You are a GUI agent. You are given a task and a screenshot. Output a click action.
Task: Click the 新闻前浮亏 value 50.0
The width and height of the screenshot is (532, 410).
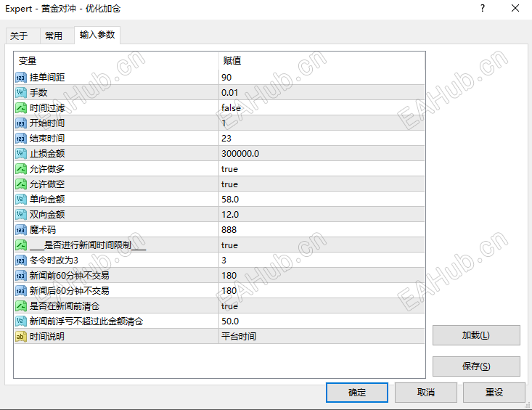coord(230,321)
